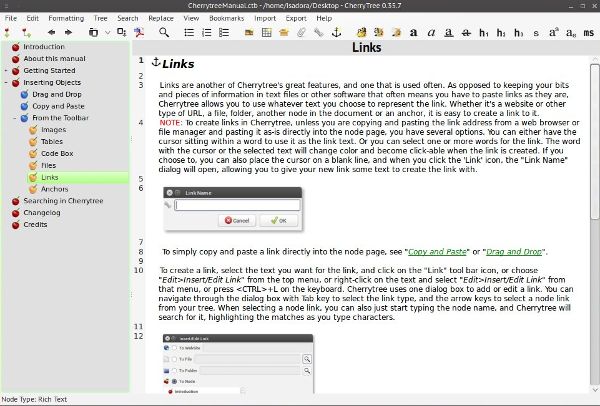Click the Link Name text input field
600x406 pixels.
[x=237, y=205]
